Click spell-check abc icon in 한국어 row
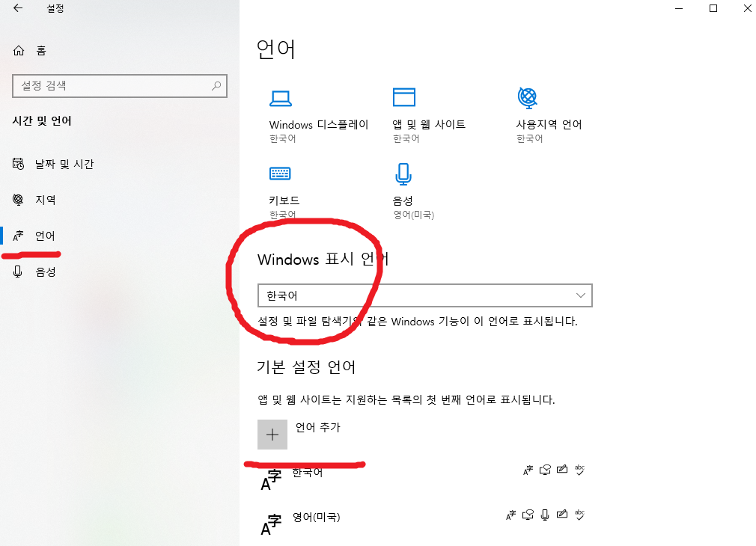The image size is (756, 546). [x=579, y=470]
